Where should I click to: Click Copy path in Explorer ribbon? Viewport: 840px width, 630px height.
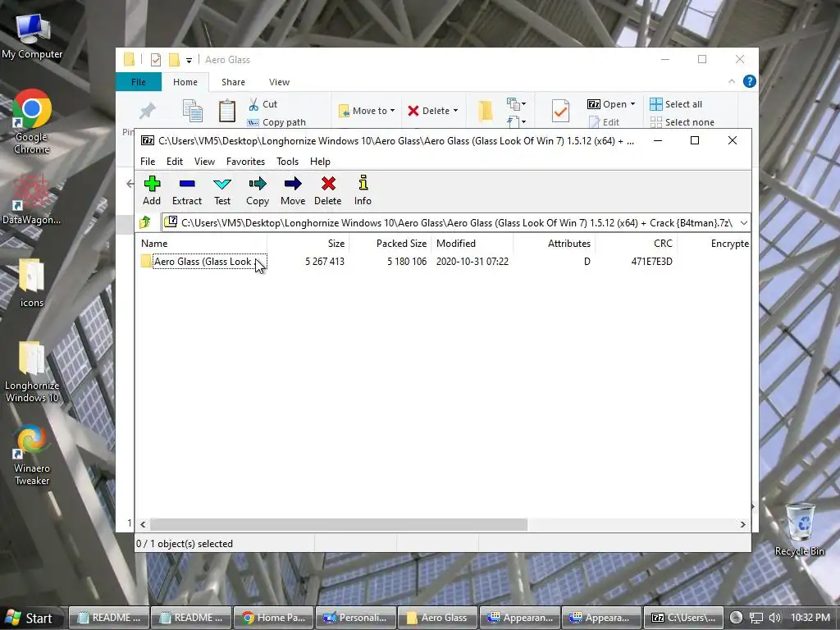(276, 122)
